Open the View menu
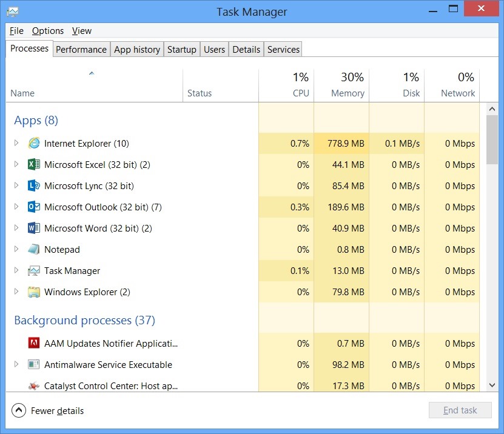The height and width of the screenshot is (434, 504). [81, 30]
